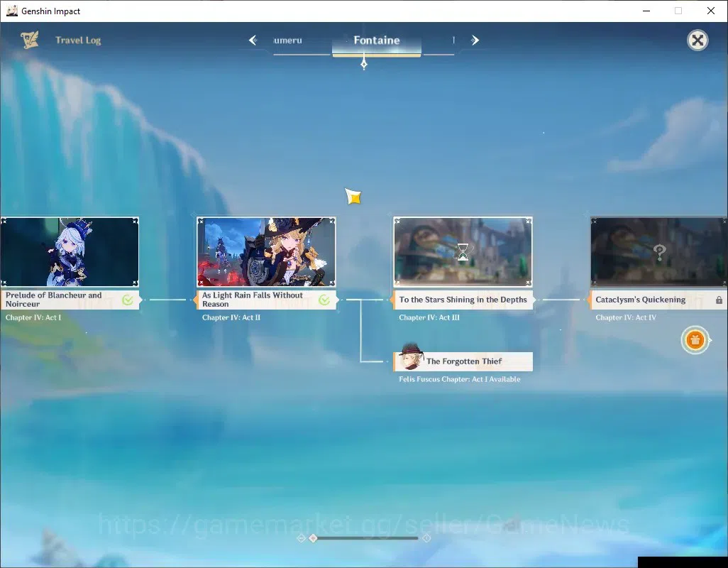728x568 pixels.
Task: Close the Travel Log with the X button
Action: [x=697, y=40]
